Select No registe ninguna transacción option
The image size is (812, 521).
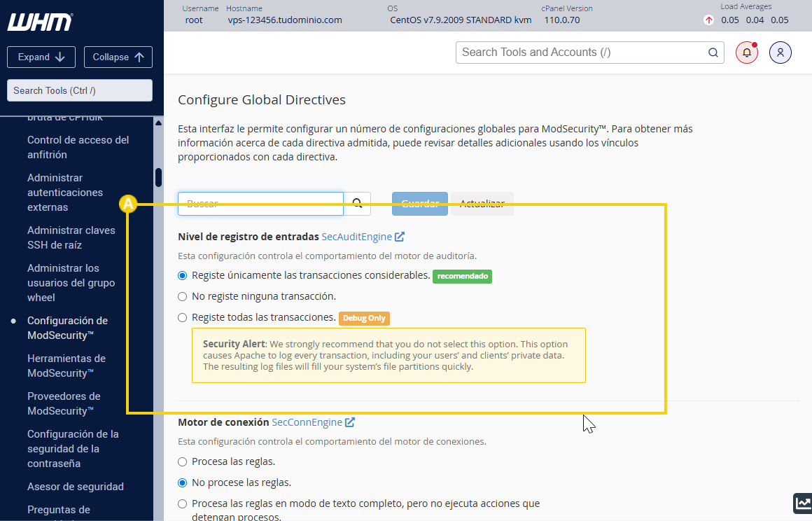(x=182, y=297)
